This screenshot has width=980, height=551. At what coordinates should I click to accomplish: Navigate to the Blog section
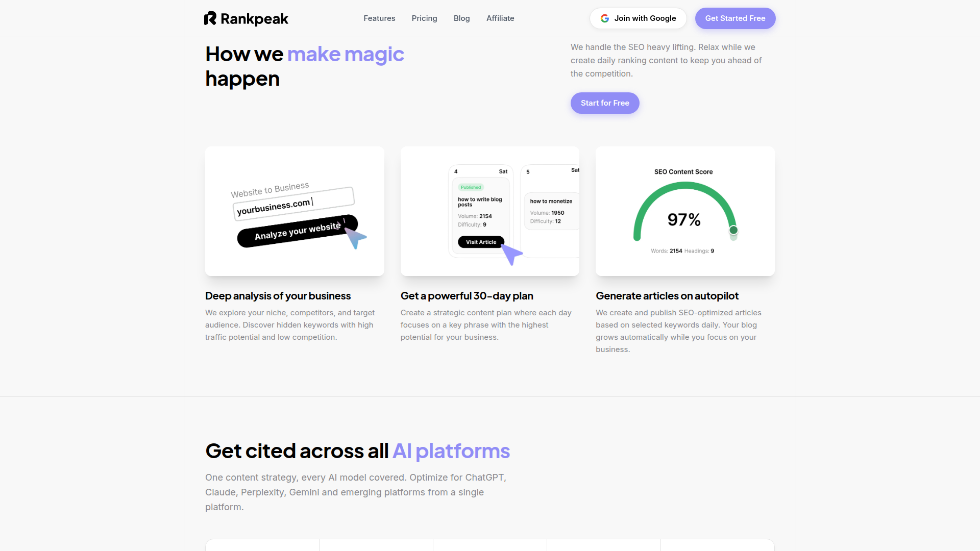tap(461, 18)
